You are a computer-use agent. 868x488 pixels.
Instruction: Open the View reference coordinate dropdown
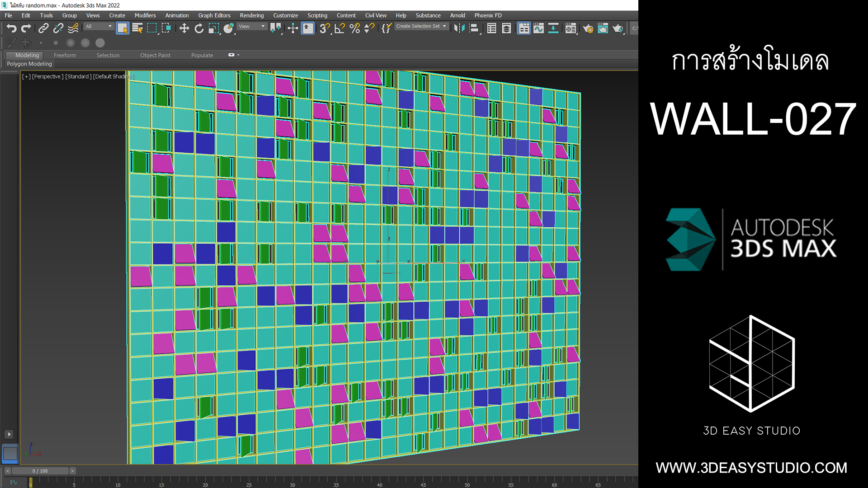pos(252,26)
